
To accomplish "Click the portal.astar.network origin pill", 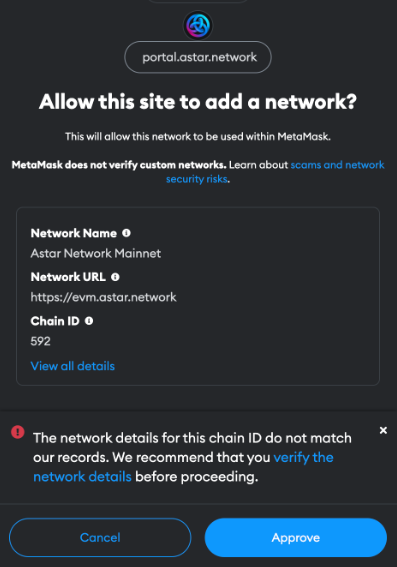I will tap(198, 57).
